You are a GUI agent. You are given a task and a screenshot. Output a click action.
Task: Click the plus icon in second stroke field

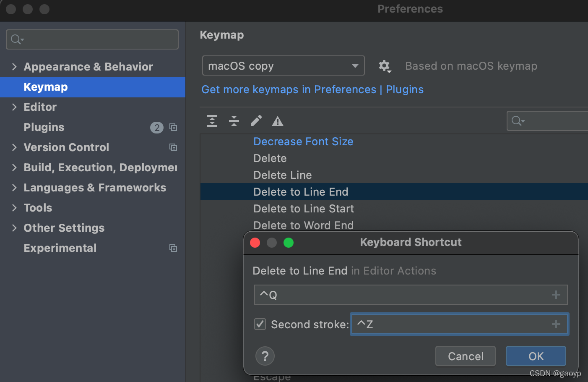556,324
